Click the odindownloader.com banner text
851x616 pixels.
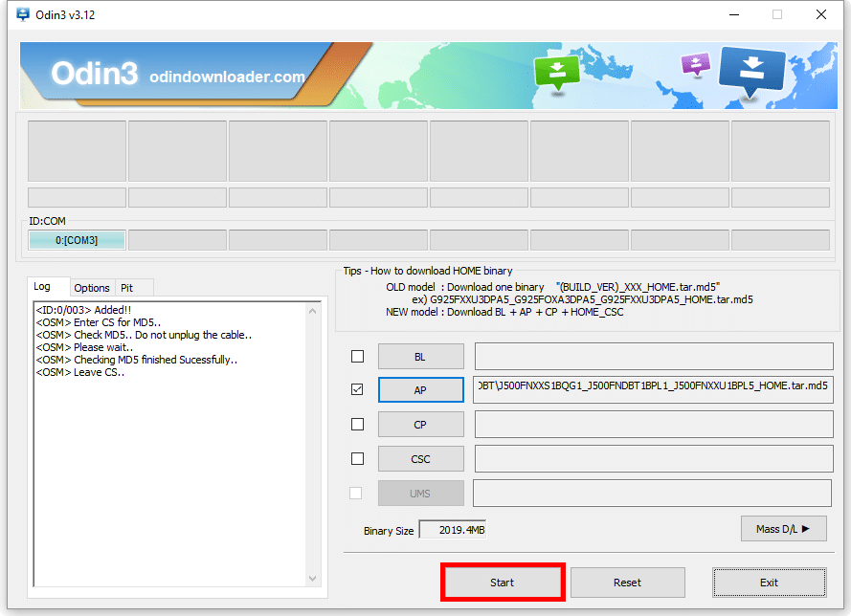(228, 77)
